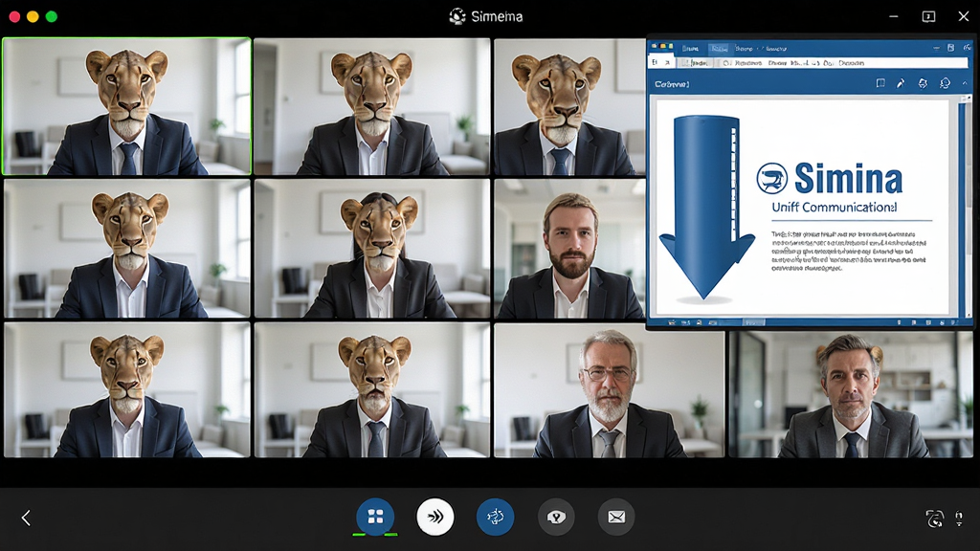Click the Simina logo in shared document
This screenshot has width=980, height=551.
[x=830, y=178]
